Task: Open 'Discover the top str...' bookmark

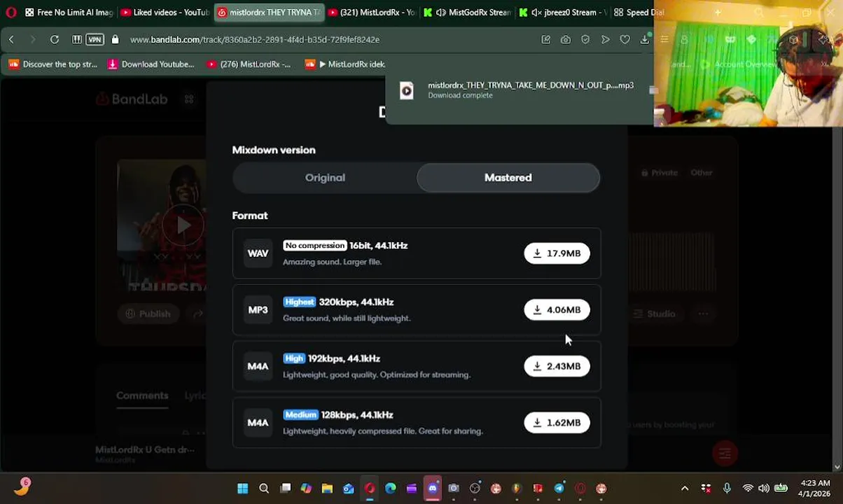Action: [x=53, y=64]
